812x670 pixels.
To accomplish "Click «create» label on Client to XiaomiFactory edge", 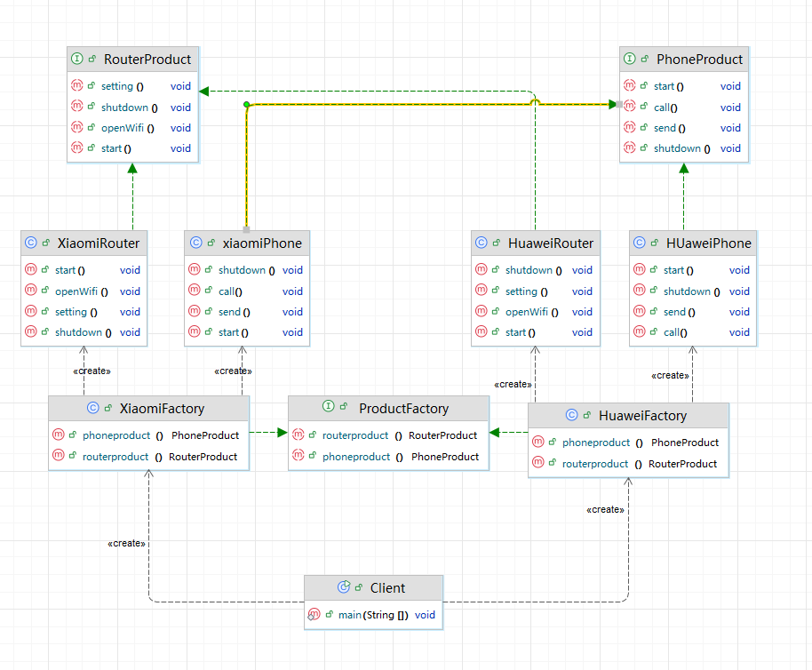I will [x=126, y=543].
